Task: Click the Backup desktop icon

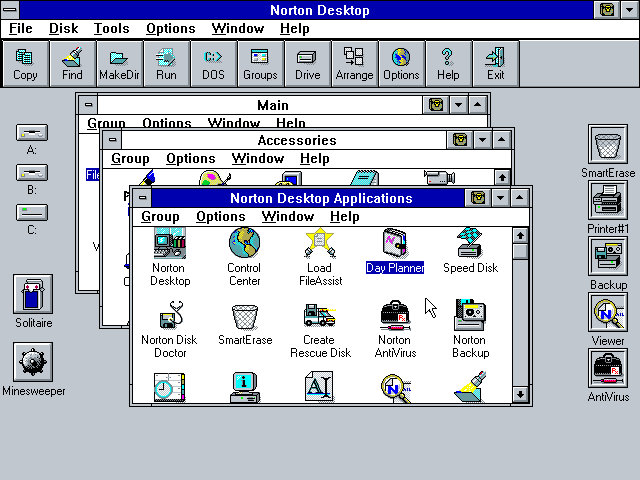Action: click(x=608, y=256)
